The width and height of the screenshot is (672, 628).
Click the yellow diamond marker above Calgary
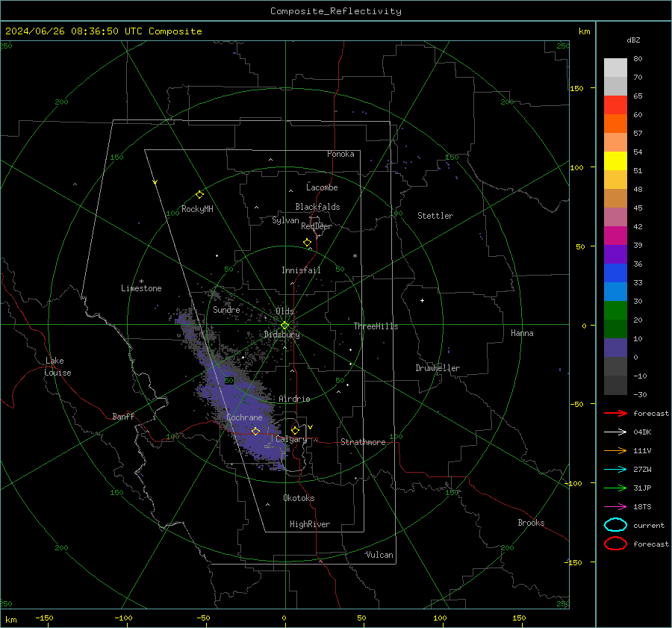tap(295, 430)
